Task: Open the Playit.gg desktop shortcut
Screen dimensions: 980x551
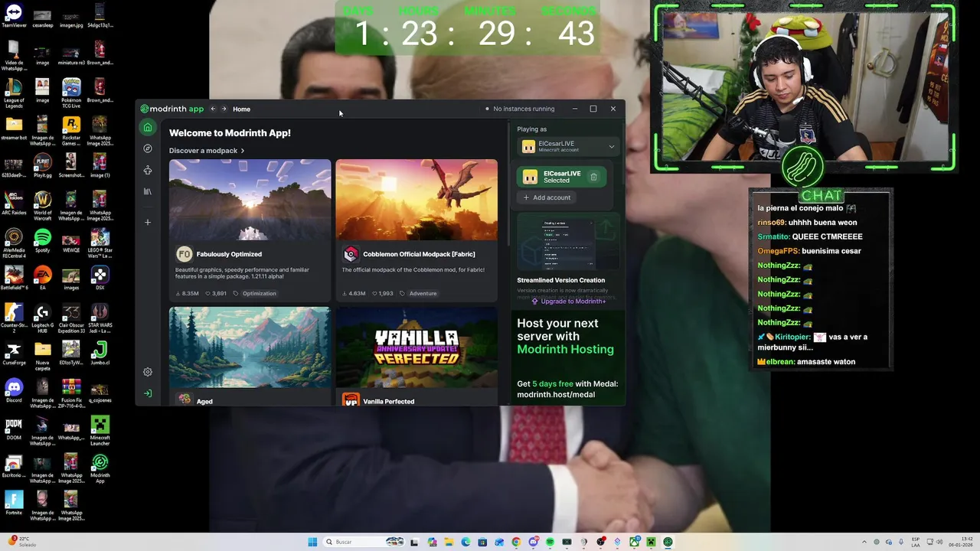Action: (x=43, y=165)
